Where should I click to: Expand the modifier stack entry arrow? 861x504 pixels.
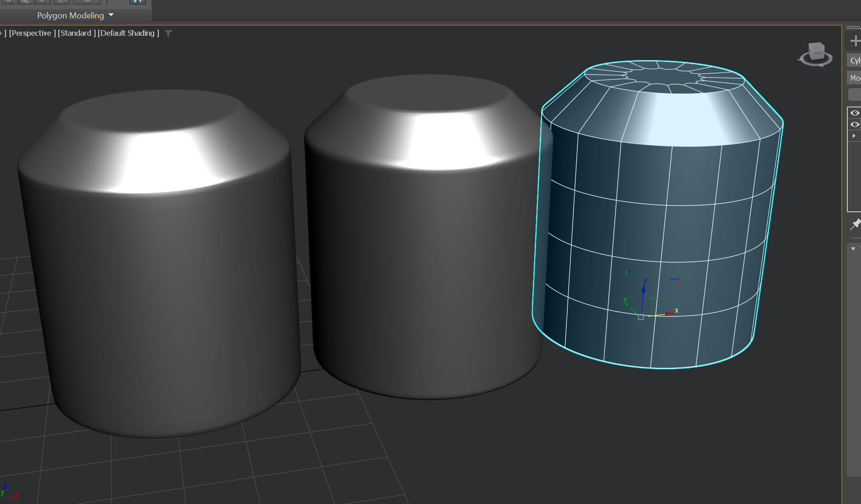click(854, 136)
